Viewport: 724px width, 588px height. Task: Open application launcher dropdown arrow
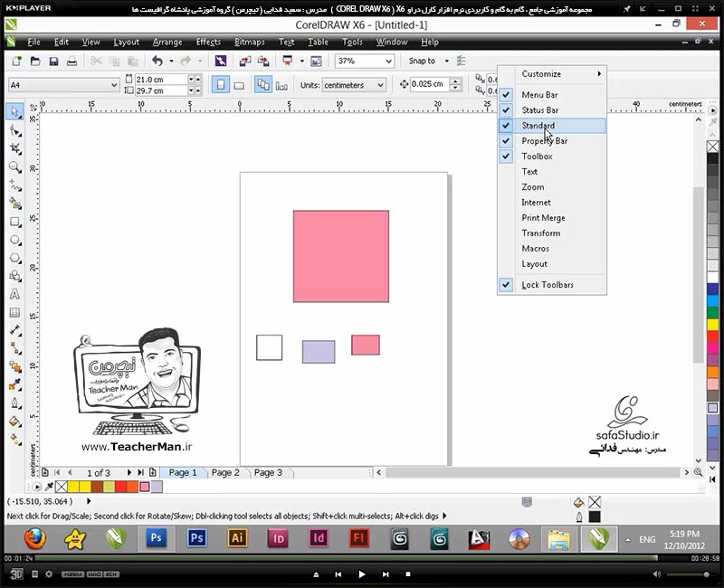[302, 61]
